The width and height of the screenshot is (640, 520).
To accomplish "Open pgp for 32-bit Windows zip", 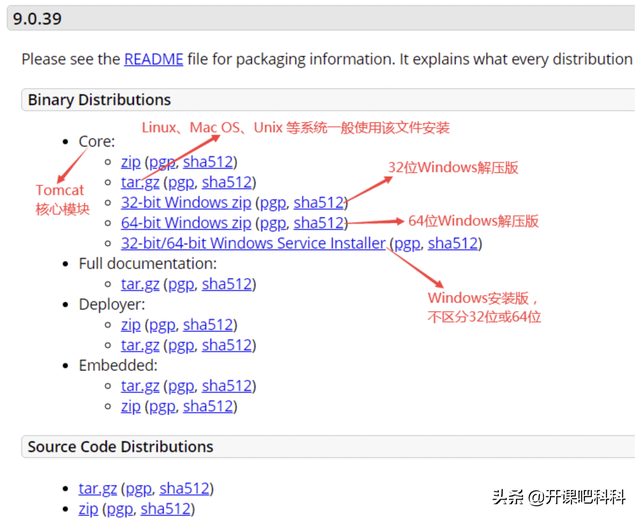I will click(273, 203).
